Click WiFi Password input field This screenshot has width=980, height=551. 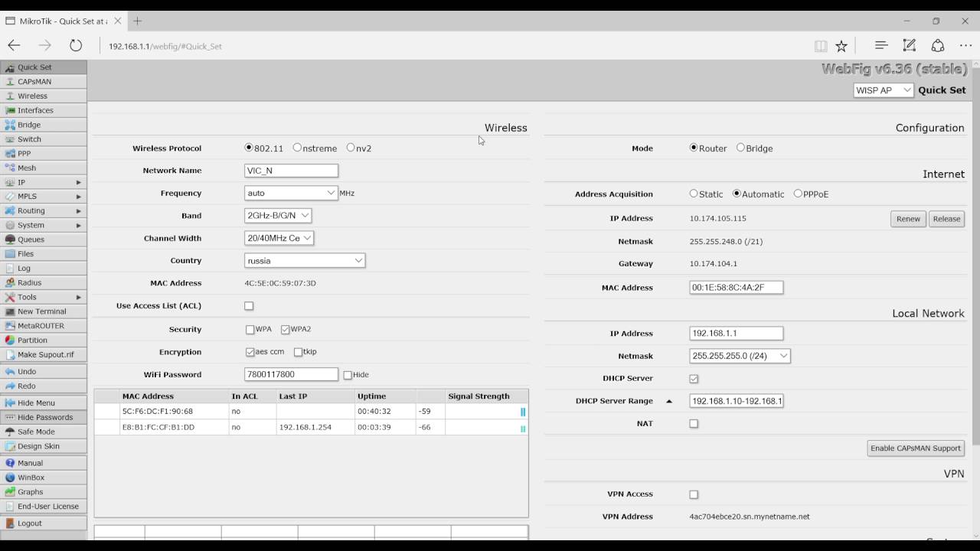[x=291, y=375]
